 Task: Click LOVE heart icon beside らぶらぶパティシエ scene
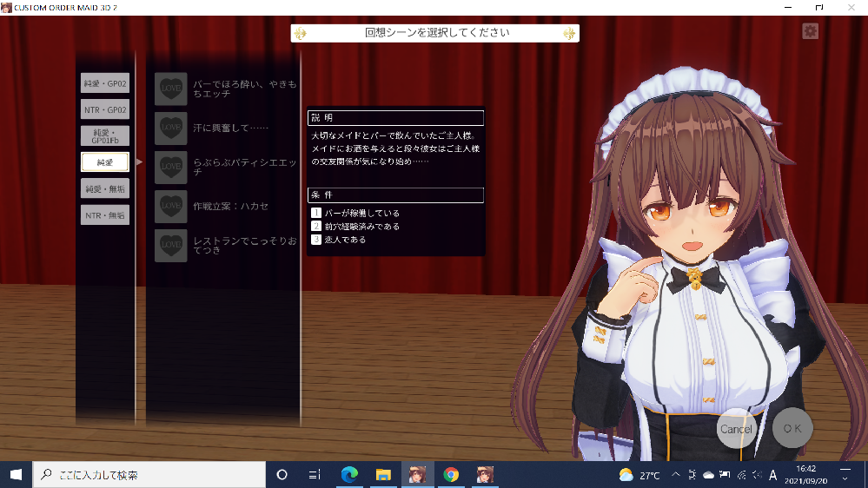pos(171,167)
